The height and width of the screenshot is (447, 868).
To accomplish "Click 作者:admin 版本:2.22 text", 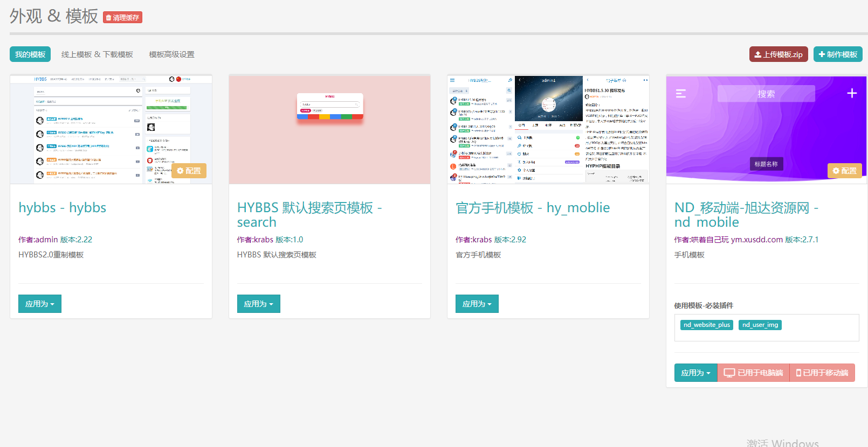I will coord(56,240).
